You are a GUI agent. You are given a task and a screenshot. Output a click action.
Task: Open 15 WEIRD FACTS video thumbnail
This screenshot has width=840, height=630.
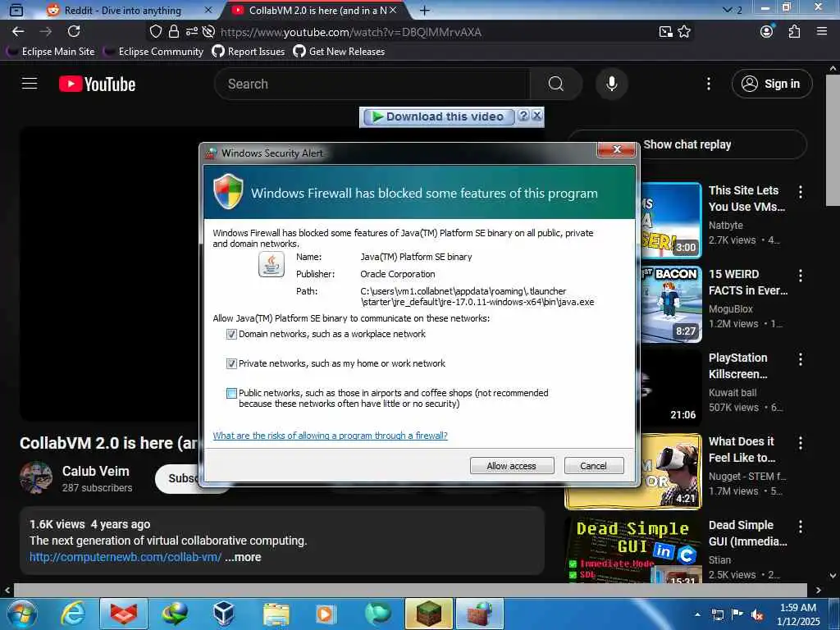pyautogui.click(x=671, y=304)
